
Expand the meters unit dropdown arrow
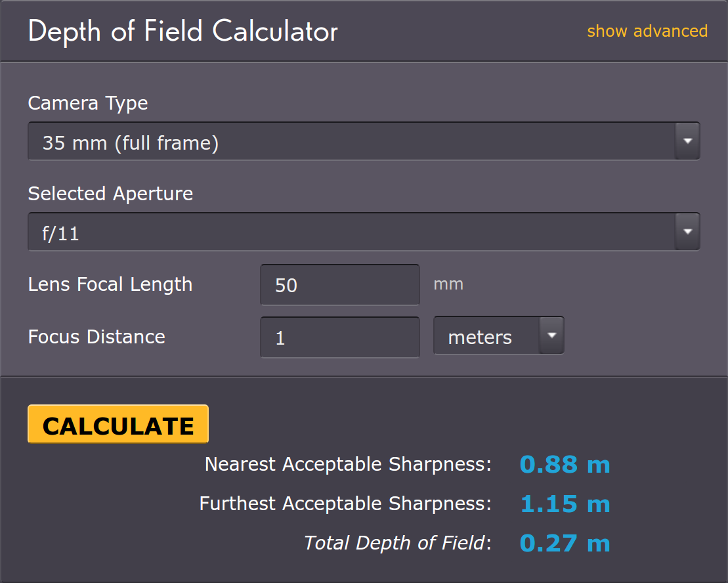[x=551, y=335]
